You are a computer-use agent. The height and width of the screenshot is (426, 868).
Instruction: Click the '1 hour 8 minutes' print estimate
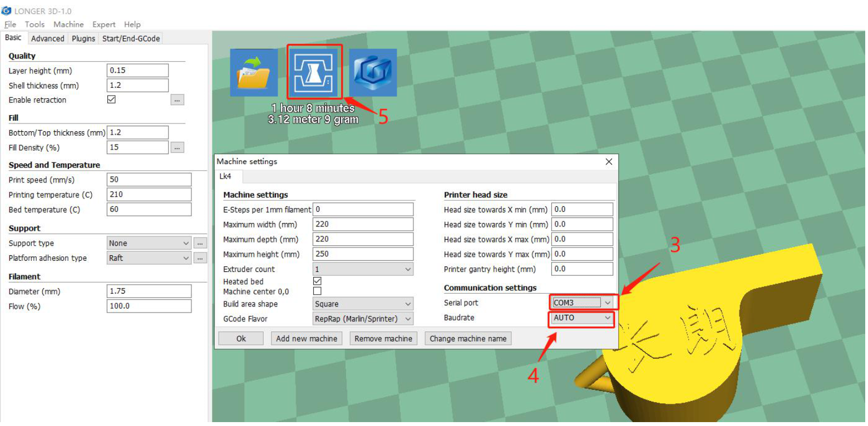pos(313,108)
